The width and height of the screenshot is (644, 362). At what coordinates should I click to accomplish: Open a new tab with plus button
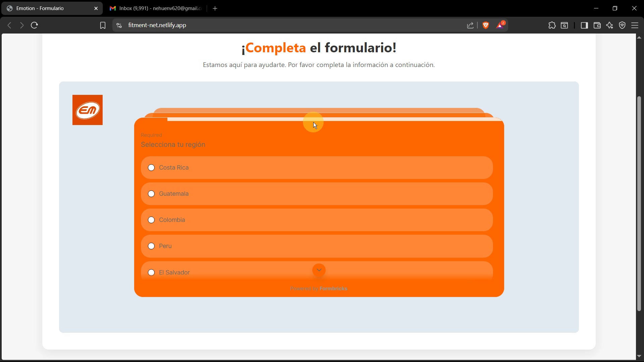tap(215, 8)
